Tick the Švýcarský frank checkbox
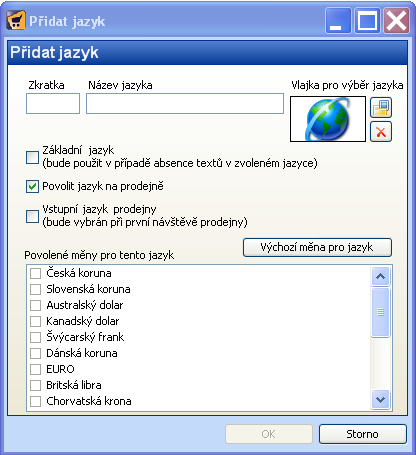Screen dimensions: 416x455 [x=35, y=337]
